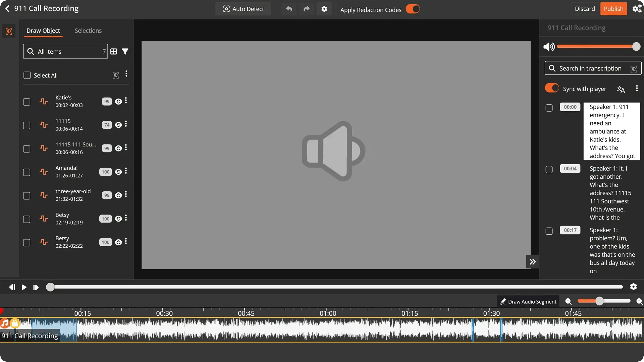Toggle Apply Redaction Codes switch
Image resolution: width=644 pixels, height=362 pixels.
pos(413,9)
